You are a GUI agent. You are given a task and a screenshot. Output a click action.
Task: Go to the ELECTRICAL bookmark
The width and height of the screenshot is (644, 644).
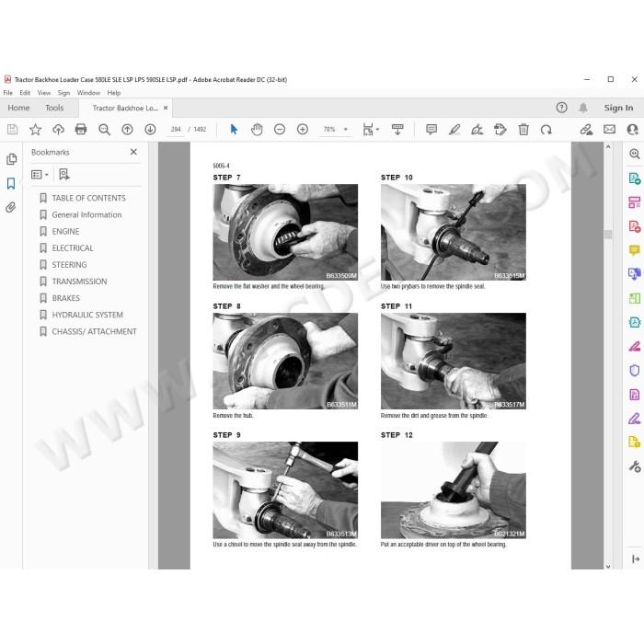tap(73, 248)
